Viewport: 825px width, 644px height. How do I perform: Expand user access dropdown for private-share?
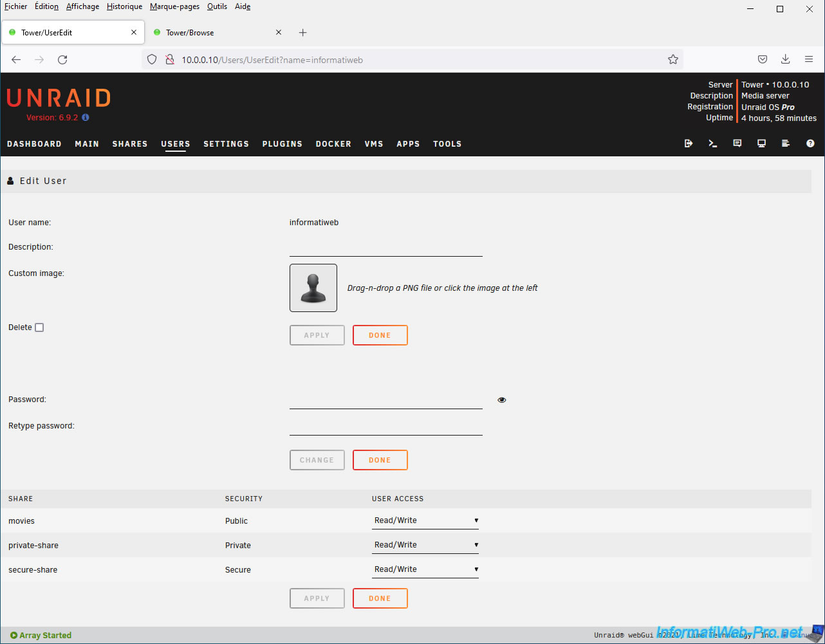(425, 545)
